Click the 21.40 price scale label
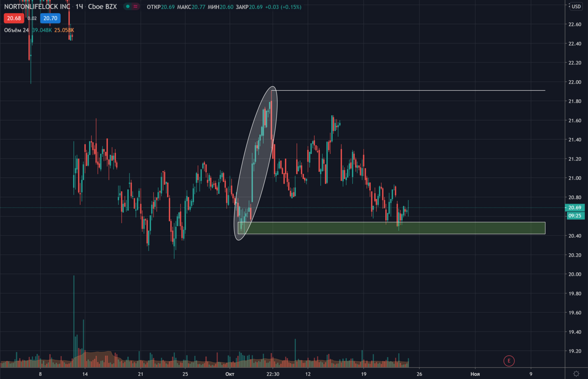588x379 pixels. pos(575,140)
